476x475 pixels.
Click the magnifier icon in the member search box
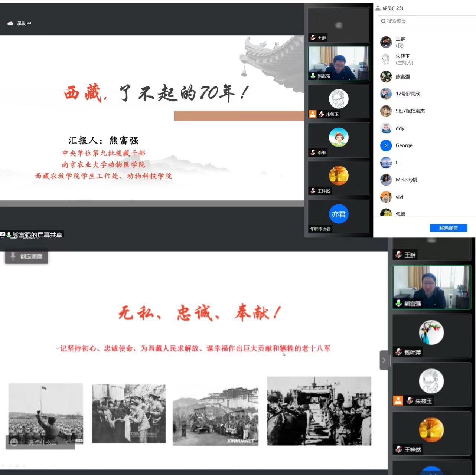(383, 21)
